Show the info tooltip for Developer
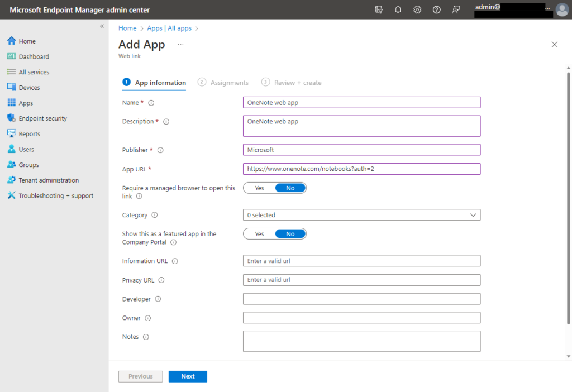The height and width of the screenshot is (392, 572). (158, 299)
